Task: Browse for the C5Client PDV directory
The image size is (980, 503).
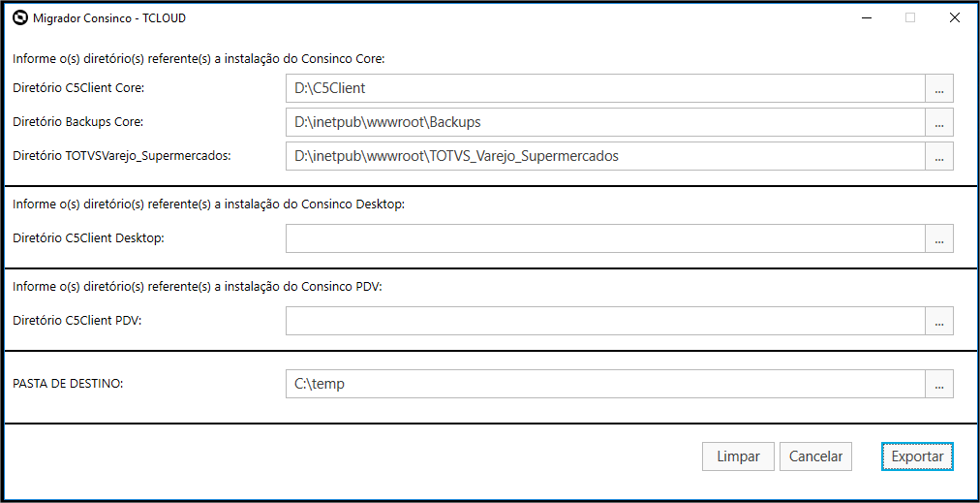Action: tap(938, 321)
